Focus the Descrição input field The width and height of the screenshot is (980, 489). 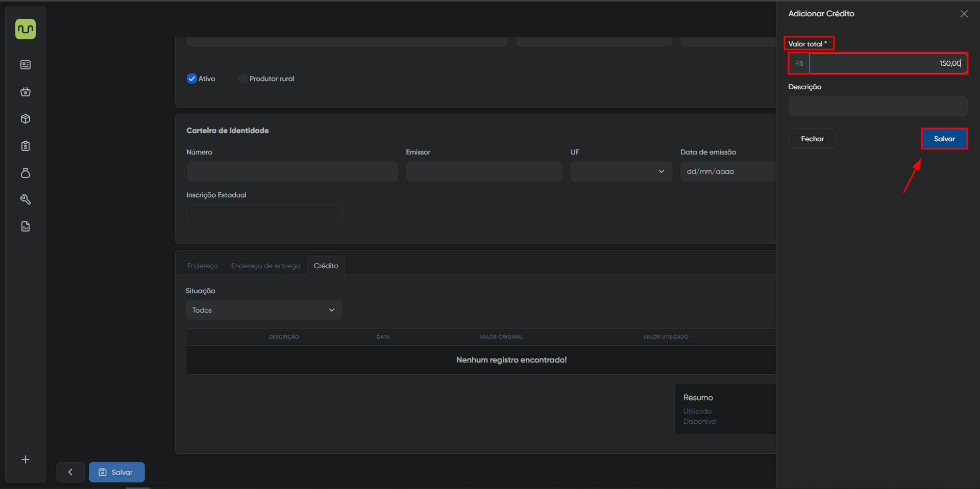877,106
